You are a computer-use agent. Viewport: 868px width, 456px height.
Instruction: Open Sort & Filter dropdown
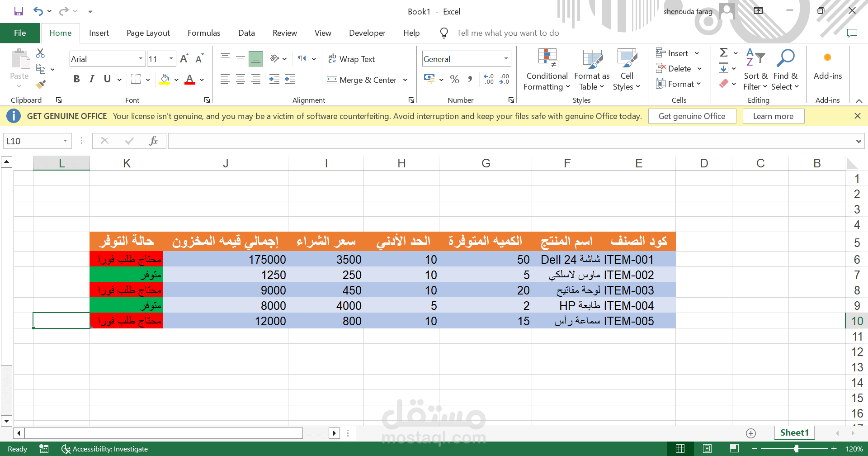click(755, 70)
